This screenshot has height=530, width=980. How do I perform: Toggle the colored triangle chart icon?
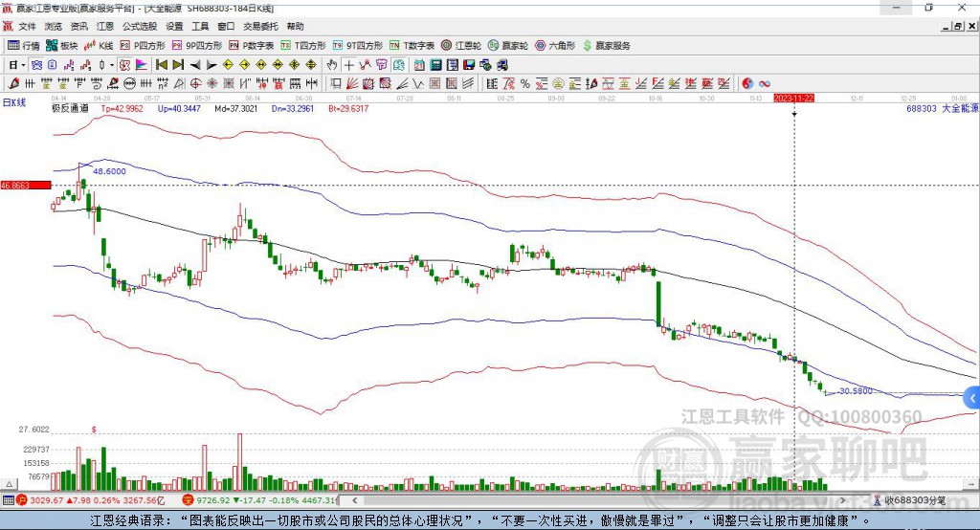(x=142, y=65)
